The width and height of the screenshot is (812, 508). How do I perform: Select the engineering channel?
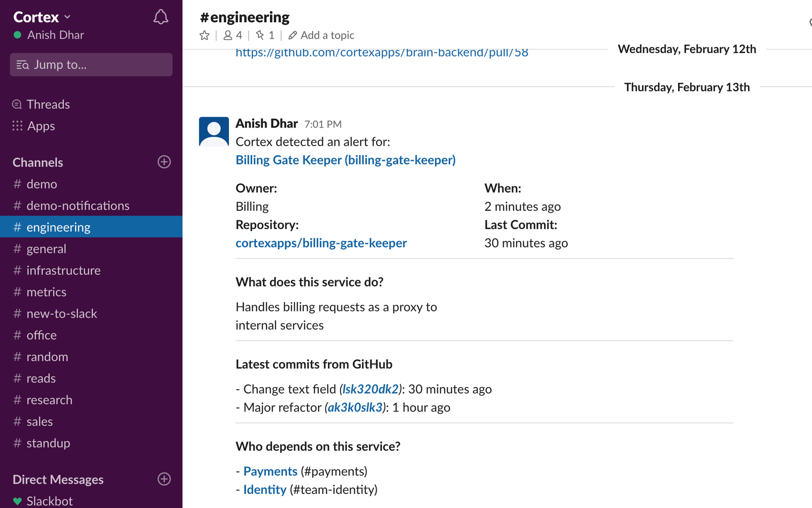[x=91, y=227]
